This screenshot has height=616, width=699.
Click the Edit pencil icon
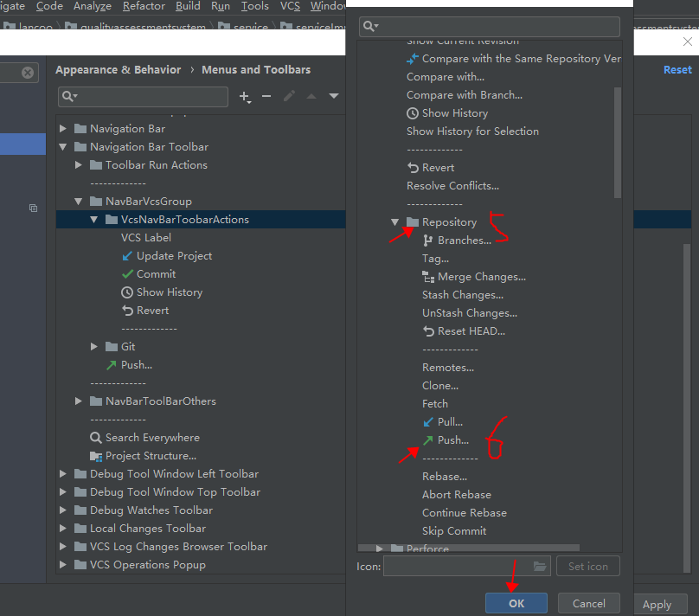tap(289, 97)
